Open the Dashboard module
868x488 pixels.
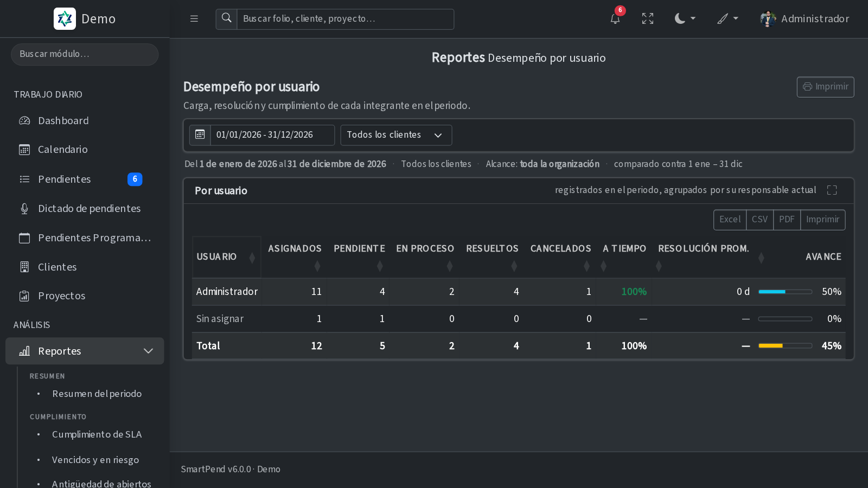click(x=85, y=121)
